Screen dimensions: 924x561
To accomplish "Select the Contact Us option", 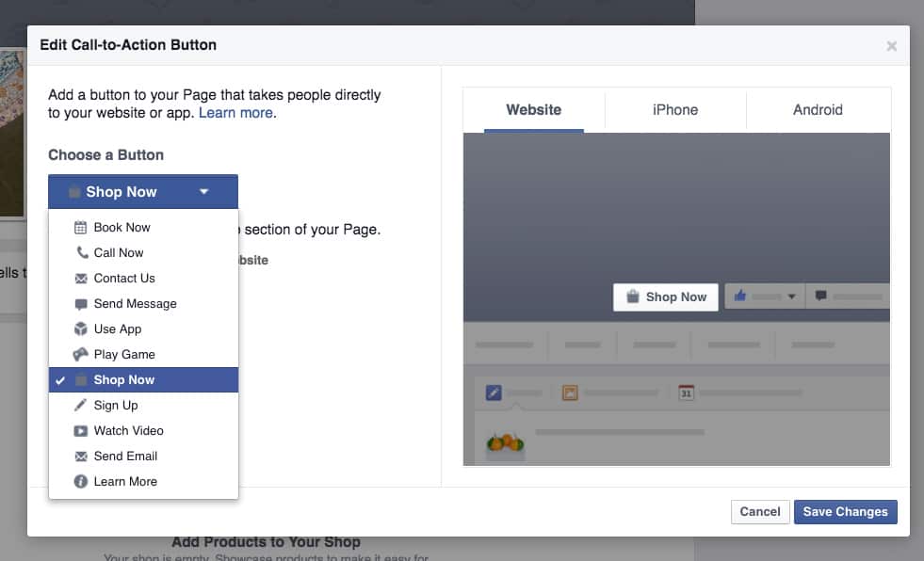I will tap(144, 279).
